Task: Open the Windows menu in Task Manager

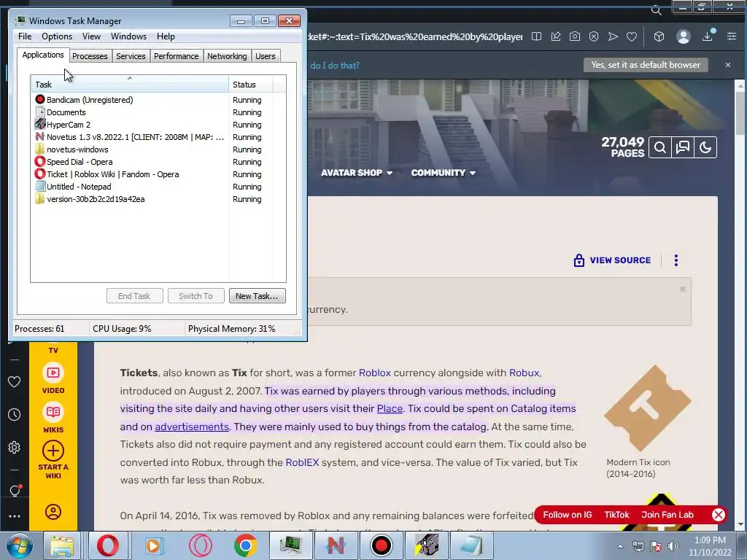Action: tap(128, 36)
